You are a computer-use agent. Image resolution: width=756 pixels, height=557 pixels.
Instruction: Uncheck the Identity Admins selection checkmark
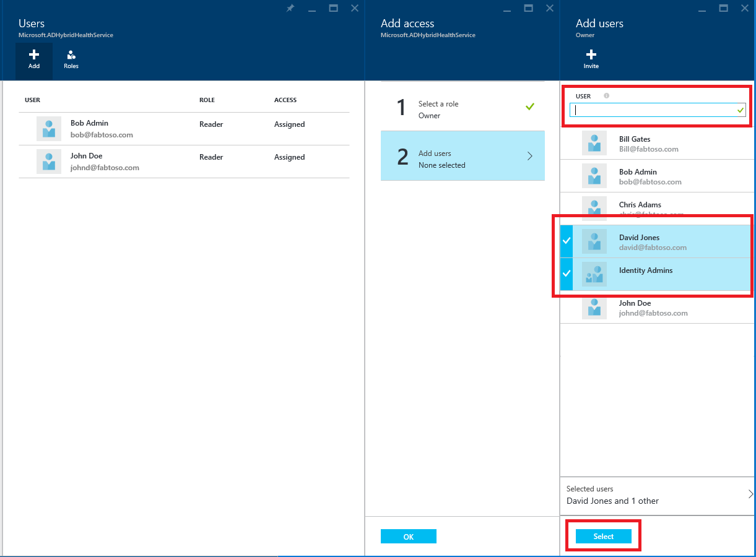pos(566,274)
